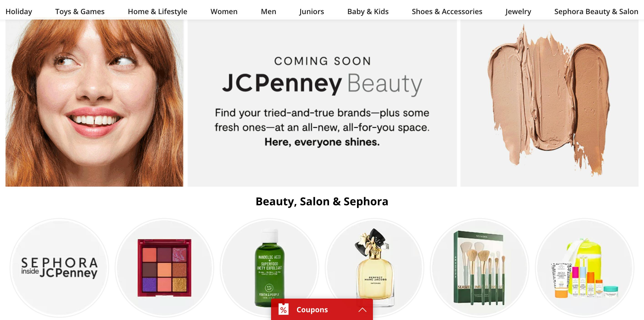The height and width of the screenshot is (320, 644).
Task: Open the Sephora Beauty & Salon menu
Action: (x=596, y=12)
